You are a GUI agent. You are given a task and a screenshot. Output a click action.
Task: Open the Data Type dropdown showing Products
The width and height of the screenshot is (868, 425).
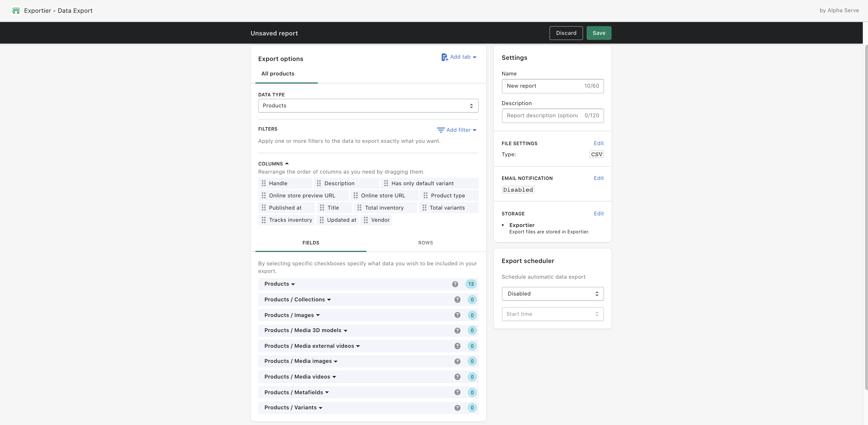pos(368,106)
